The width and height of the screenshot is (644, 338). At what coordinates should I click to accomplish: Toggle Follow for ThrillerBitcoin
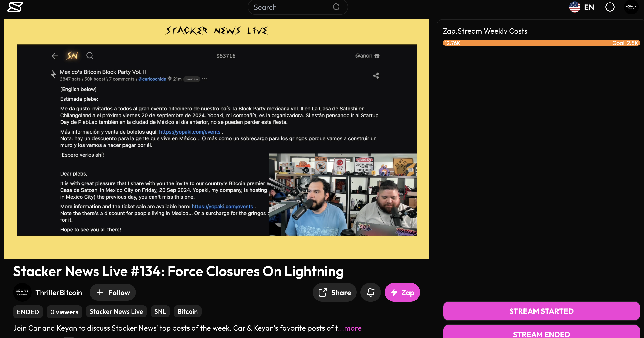[113, 292]
